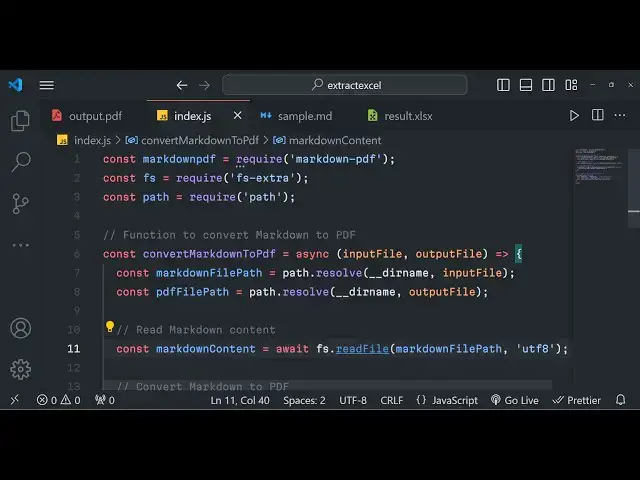
Task: Click the 'await' keyword on line 11
Action: click(292, 349)
